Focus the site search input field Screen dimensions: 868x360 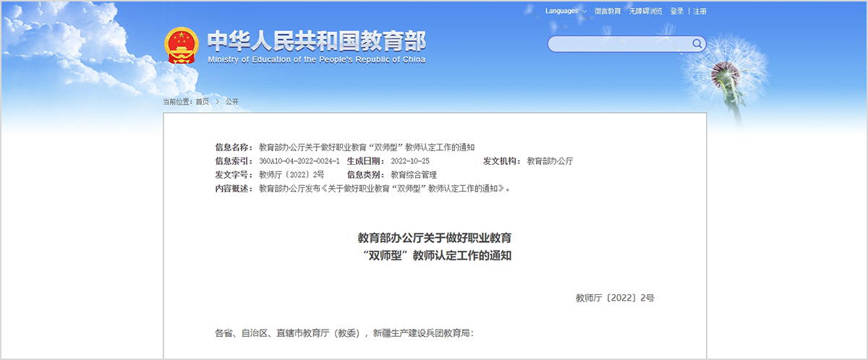(619, 44)
